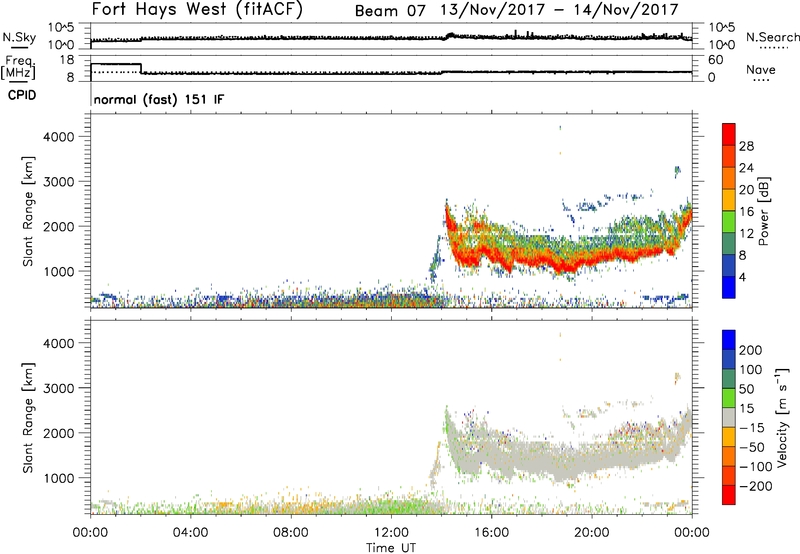Pick the yellow-orange −50 to −15 Velocity segment

point(729,437)
